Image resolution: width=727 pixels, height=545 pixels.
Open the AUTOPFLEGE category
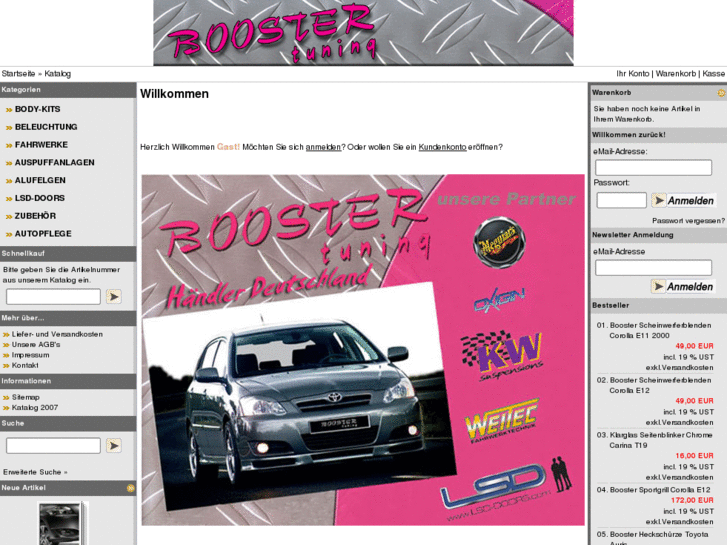[x=43, y=234]
